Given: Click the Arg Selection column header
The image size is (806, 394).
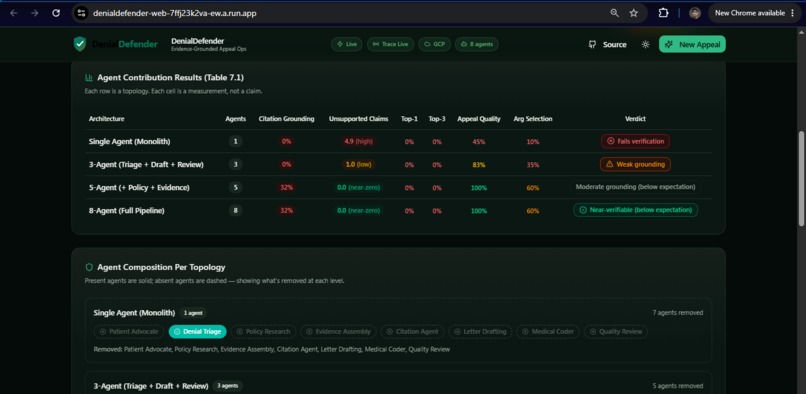Looking at the screenshot, I should (533, 119).
